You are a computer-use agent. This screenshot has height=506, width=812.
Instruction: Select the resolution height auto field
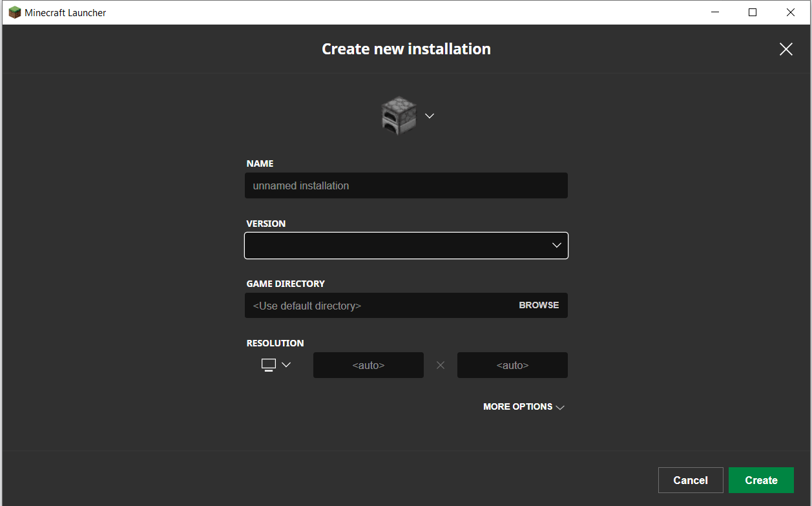click(512, 365)
